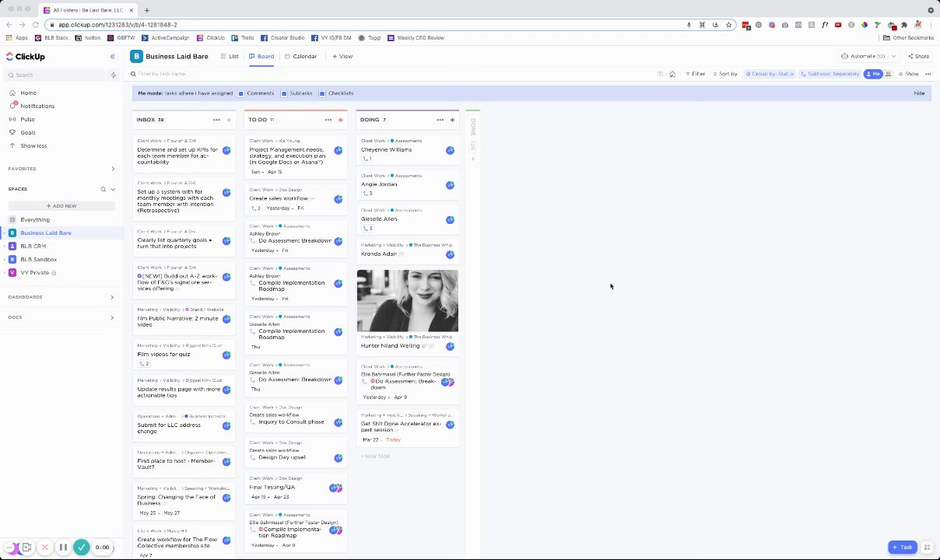
Task: Toggle the assignees filter icon beside Me
Action: pyautogui.click(x=888, y=74)
